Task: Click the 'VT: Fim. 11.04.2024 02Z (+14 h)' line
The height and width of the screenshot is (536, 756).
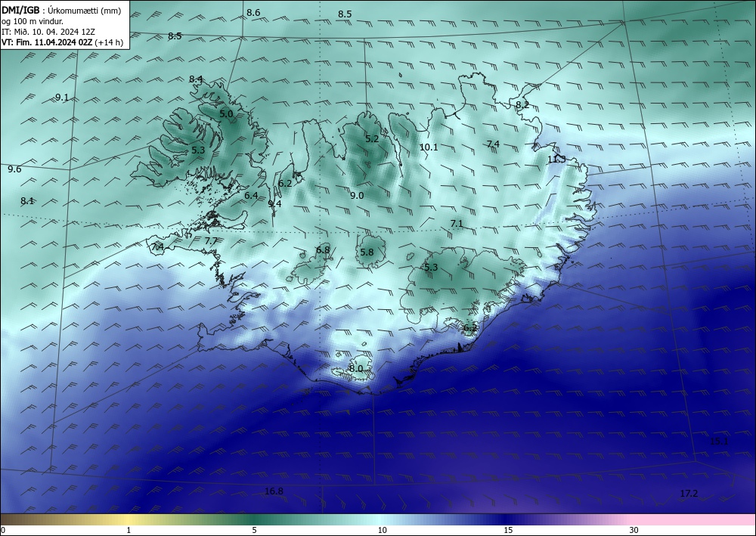Action: 62,42
